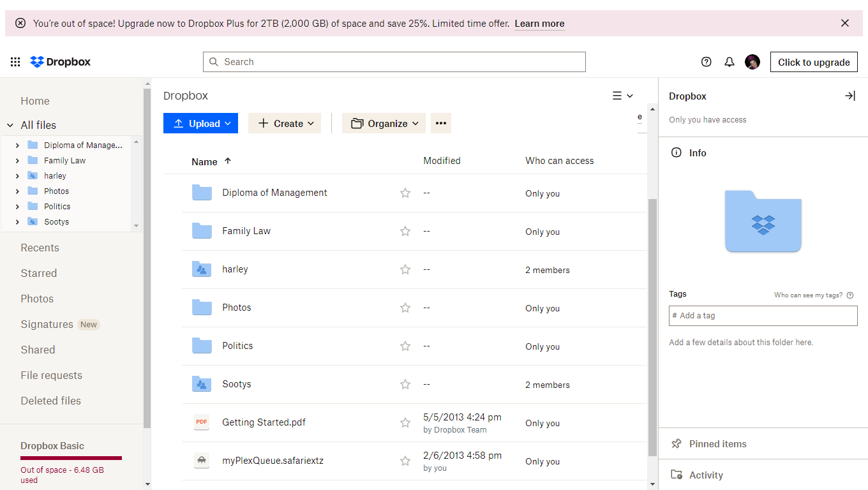Screen dimensions: 868x490
Task: Collapse the details pane arrow icon
Action: pyautogui.click(x=849, y=96)
